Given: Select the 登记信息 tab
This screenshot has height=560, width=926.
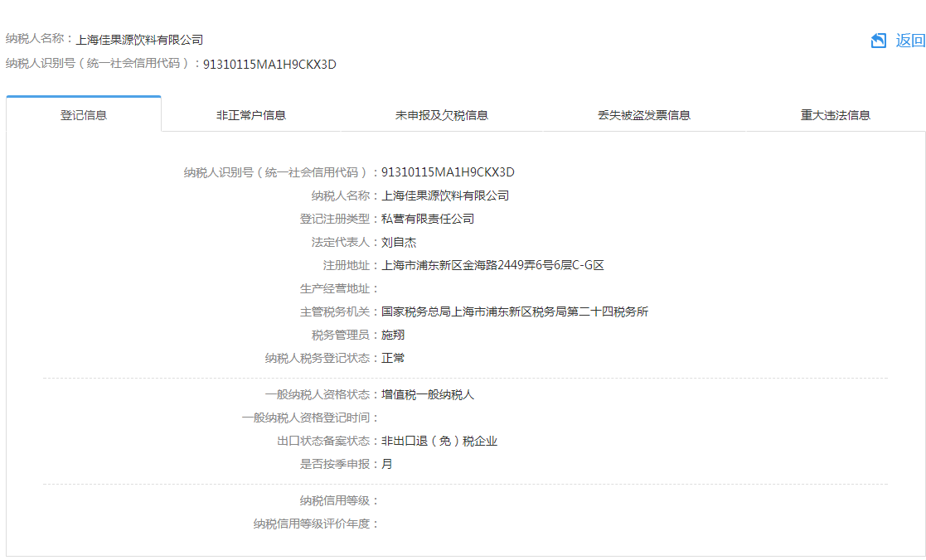Looking at the screenshot, I should (84, 115).
